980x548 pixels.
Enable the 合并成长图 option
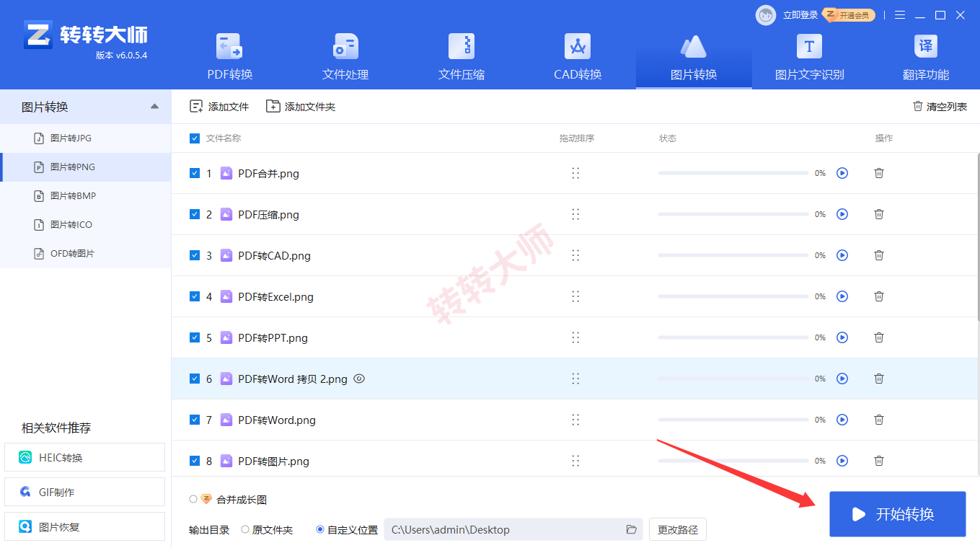(x=193, y=499)
